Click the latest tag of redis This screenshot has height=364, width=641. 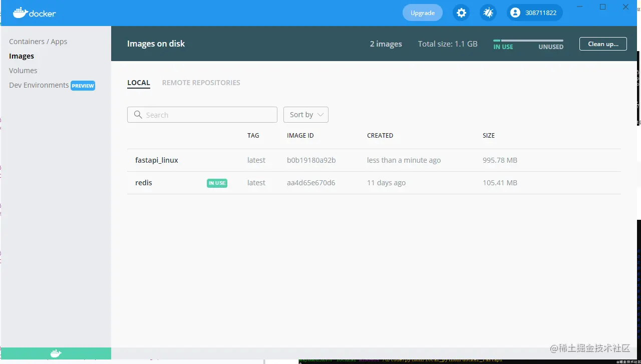pos(256,183)
